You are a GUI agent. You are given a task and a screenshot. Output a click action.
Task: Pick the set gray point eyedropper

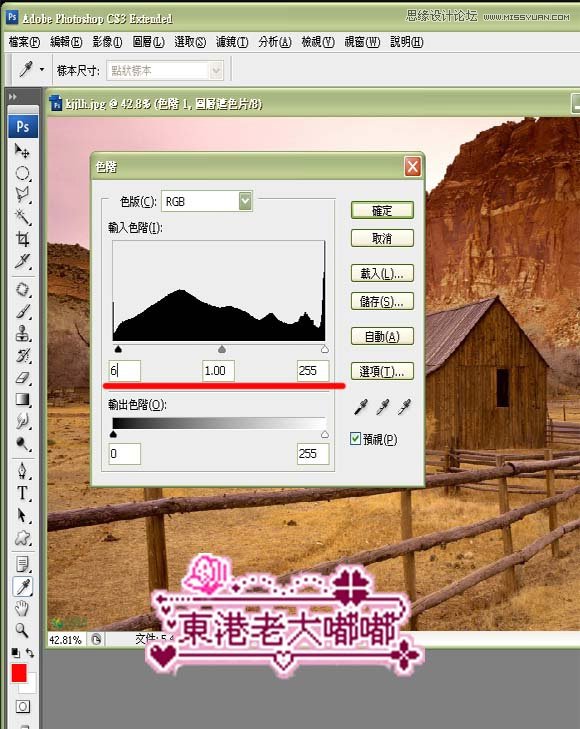point(382,407)
